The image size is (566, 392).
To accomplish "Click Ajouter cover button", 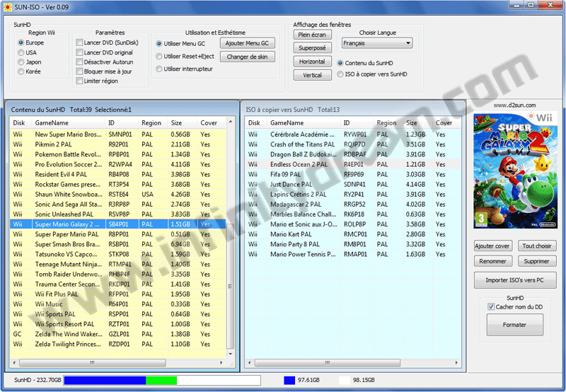I will click(492, 246).
